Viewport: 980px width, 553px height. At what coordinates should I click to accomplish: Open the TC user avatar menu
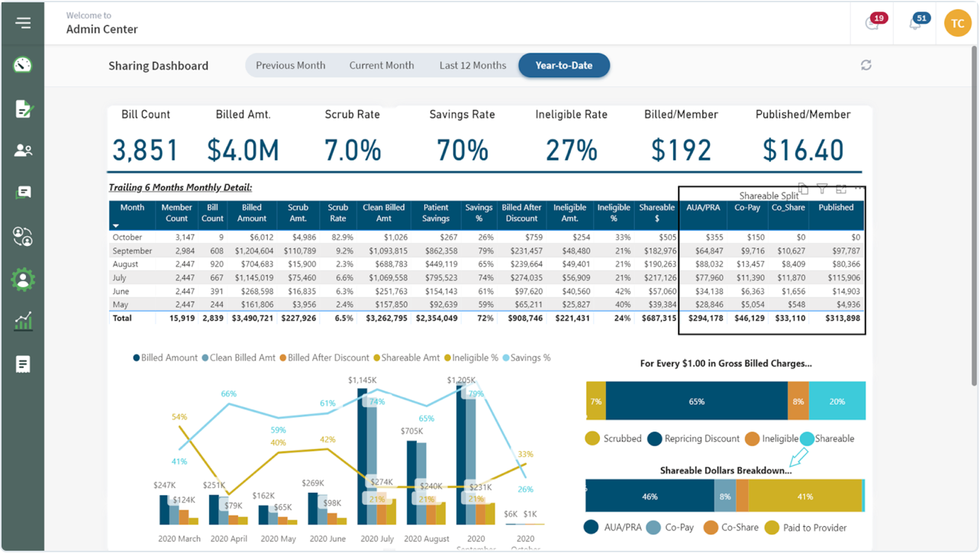coord(957,23)
